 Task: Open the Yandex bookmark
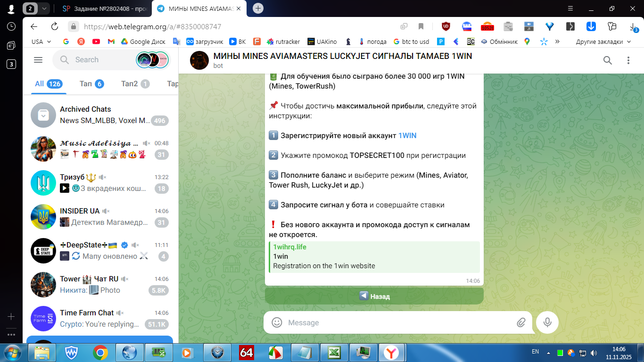pos(81,41)
